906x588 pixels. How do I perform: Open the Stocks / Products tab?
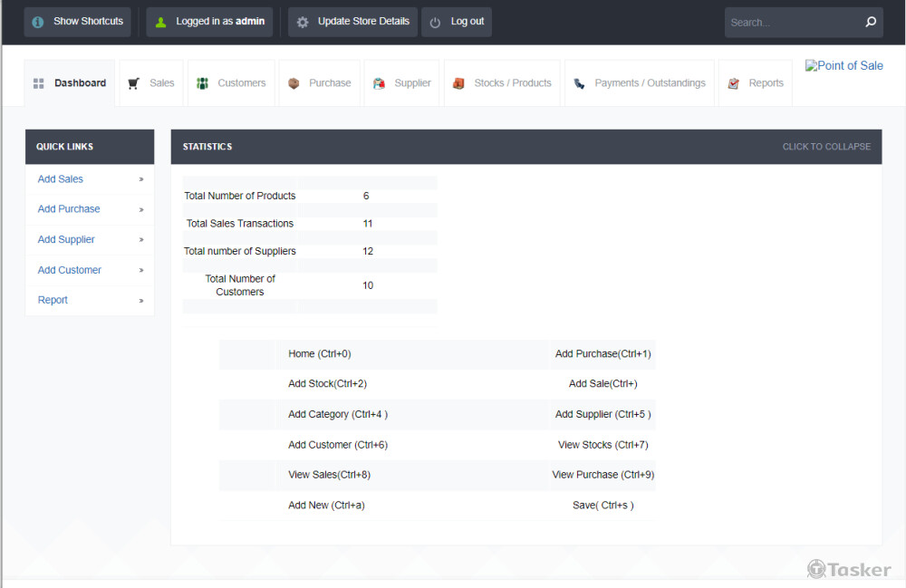(x=512, y=83)
